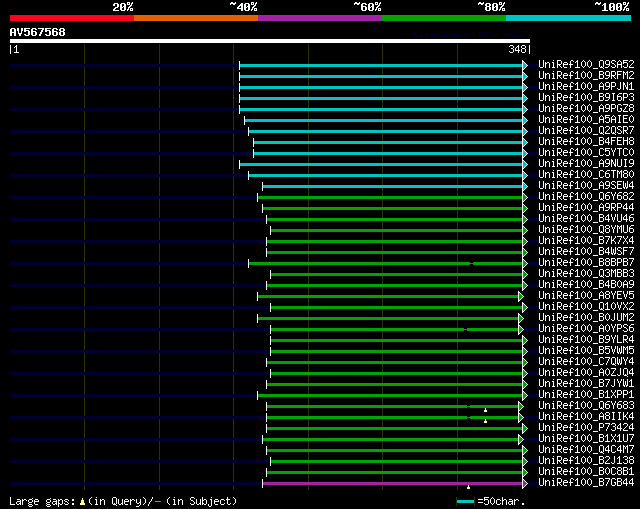Click the orange ~40% identity legend segment

pos(196,18)
